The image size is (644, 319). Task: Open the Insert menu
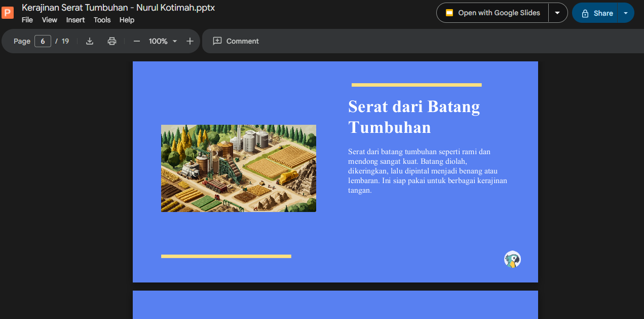(75, 20)
